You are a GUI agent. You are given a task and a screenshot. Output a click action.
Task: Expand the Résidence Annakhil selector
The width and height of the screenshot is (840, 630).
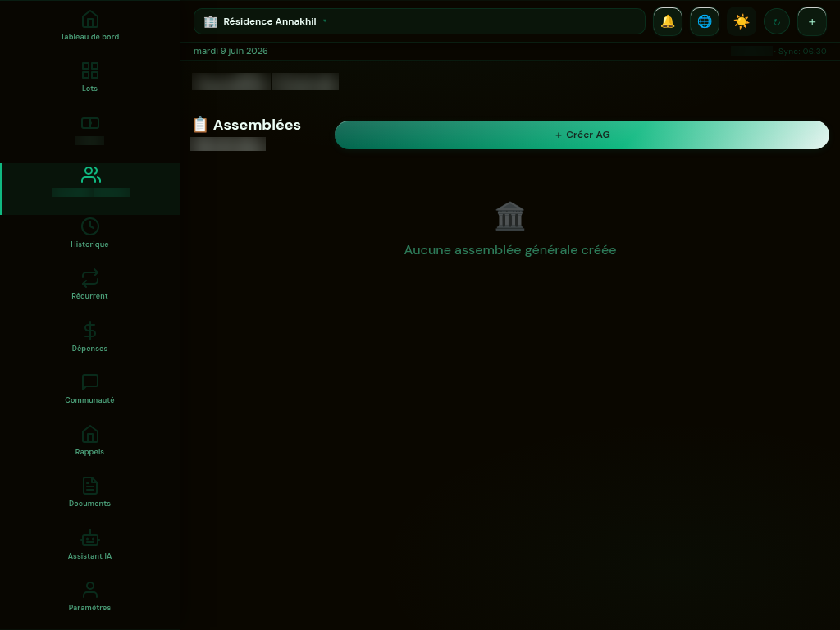point(419,21)
